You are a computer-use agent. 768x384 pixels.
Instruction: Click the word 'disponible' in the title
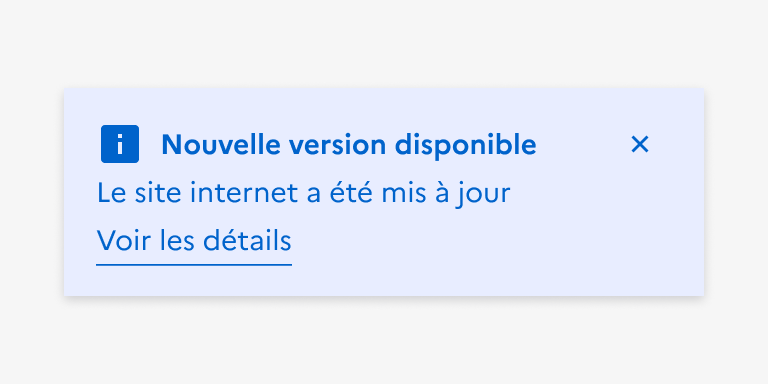pos(465,145)
